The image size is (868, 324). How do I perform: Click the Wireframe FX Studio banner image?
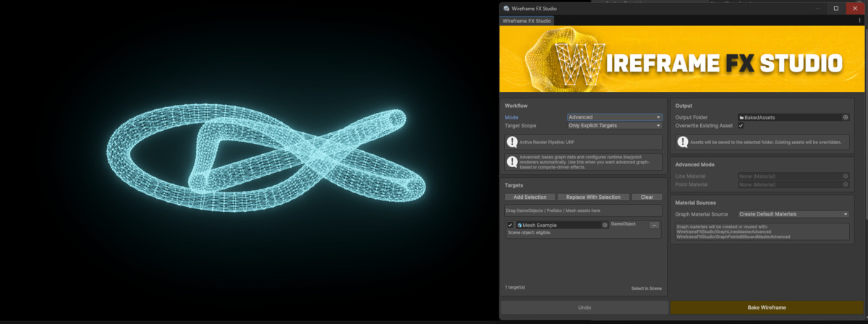coord(682,59)
